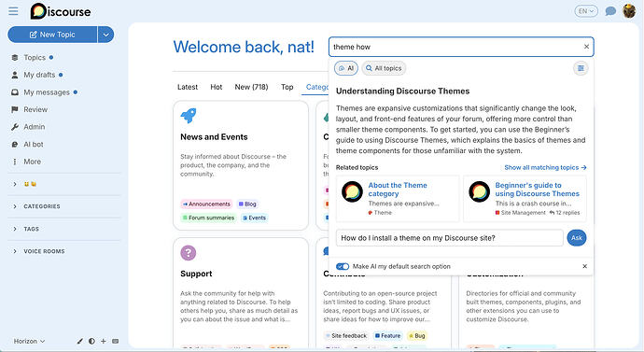Click the Bug subcategory tag
The height and width of the screenshot is (352, 644).
[417, 336]
